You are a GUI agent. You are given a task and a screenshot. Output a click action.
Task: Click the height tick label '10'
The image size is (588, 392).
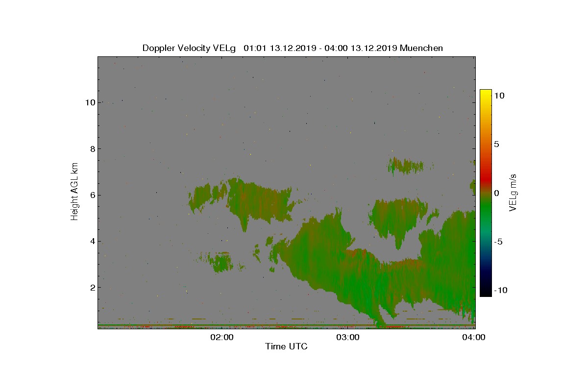(90, 102)
